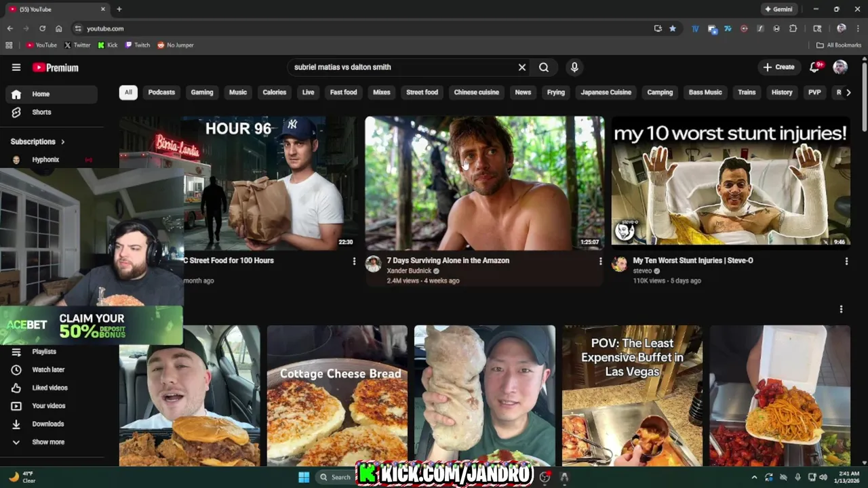Open options for 7 Days Surviving Alone video
Screen dimensions: 868x488
(x=600, y=261)
